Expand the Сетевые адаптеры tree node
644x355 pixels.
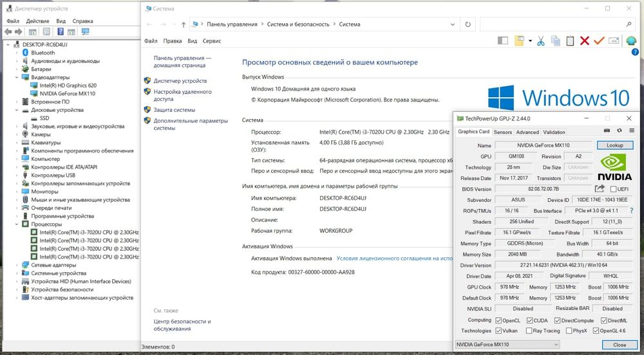(17, 265)
